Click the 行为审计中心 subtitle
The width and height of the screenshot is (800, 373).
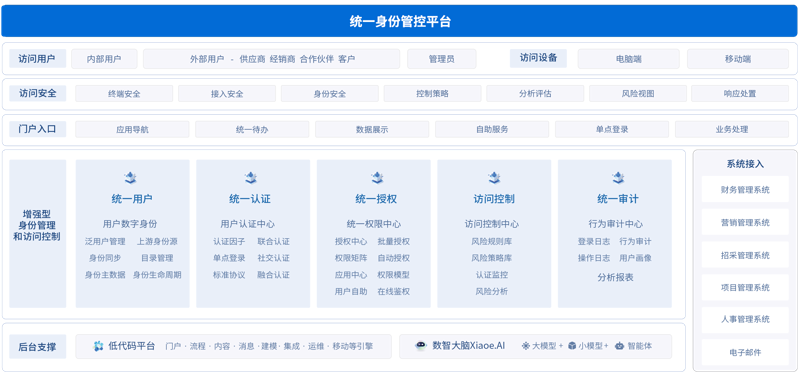coord(615,223)
